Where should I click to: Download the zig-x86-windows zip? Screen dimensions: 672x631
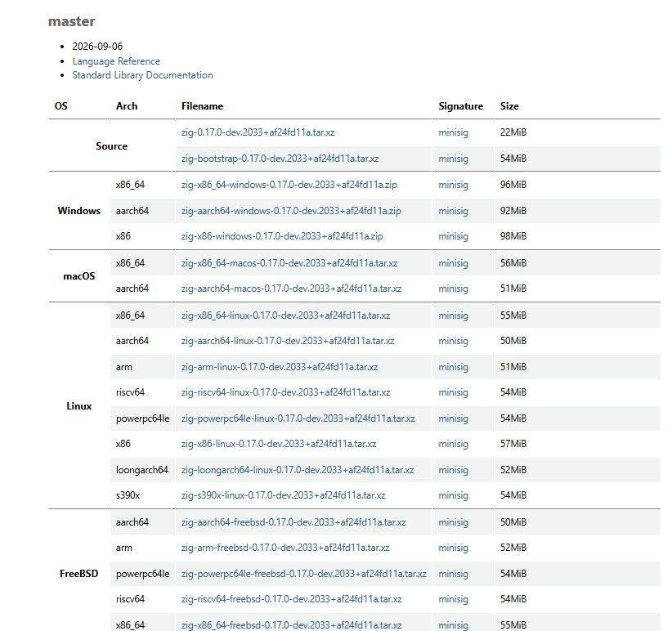tap(282, 236)
